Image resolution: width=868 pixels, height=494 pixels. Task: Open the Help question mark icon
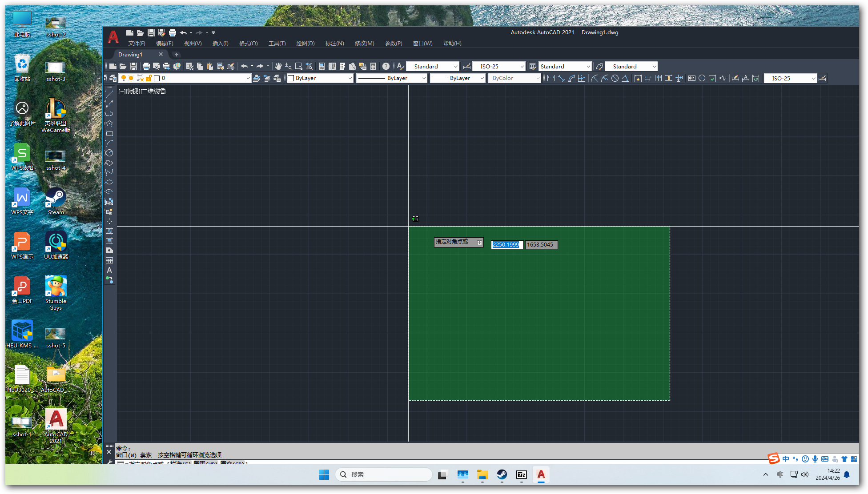coord(386,66)
